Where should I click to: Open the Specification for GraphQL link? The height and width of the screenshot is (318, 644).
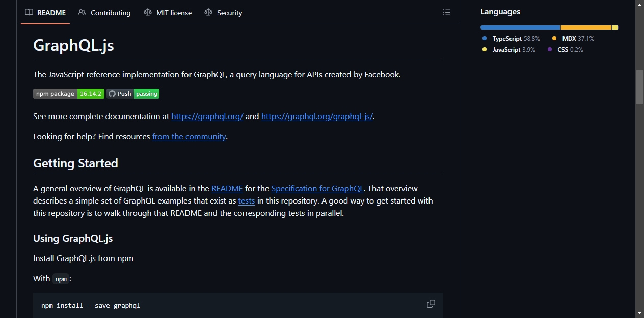pyautogui.click(x=317, y=189)
